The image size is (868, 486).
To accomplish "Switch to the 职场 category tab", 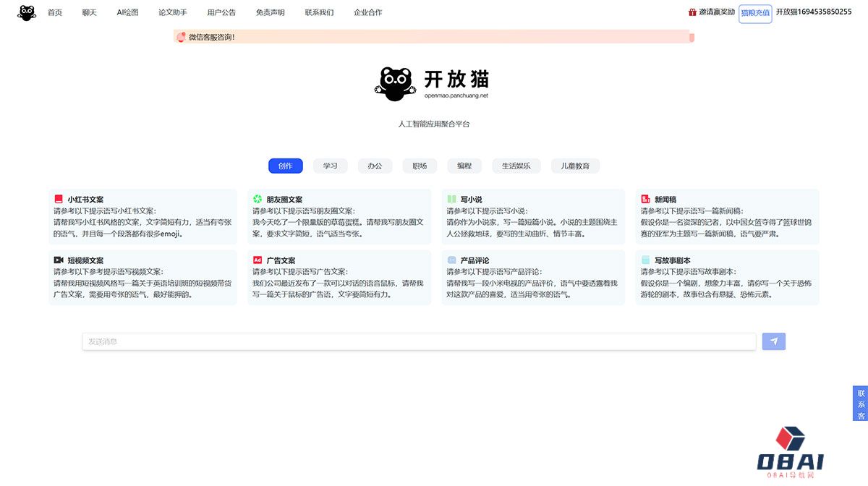I will tap(420, 166).
